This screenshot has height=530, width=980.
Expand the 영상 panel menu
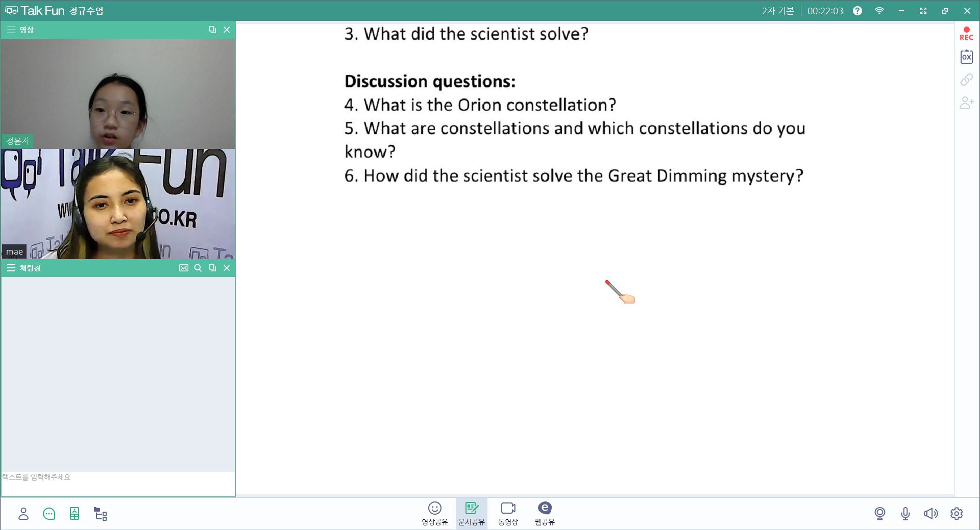click(11, 30)
